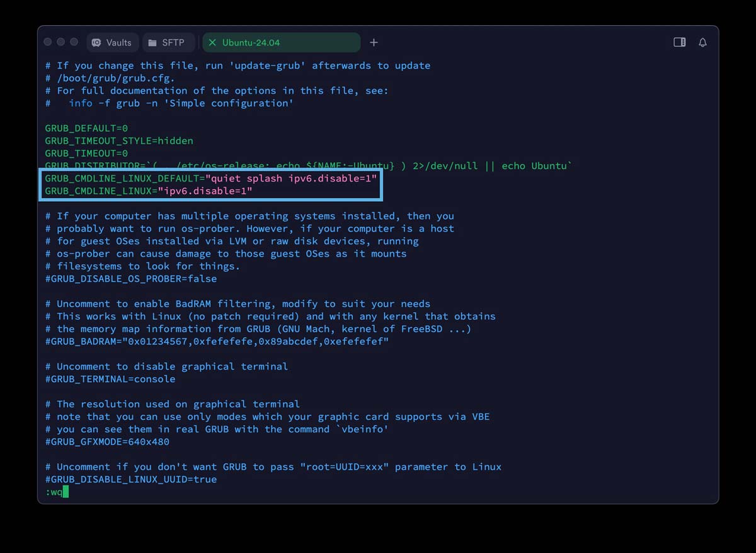Click the yellow minimize window button
Image resolution: width=756 pixels, height=553 pixels.
click(x=61, y=42)
